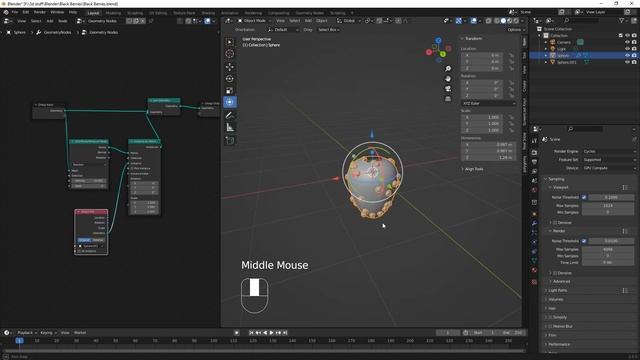Screen dimensions: 640x360
Task: Open the File menu
Action: 15,12
